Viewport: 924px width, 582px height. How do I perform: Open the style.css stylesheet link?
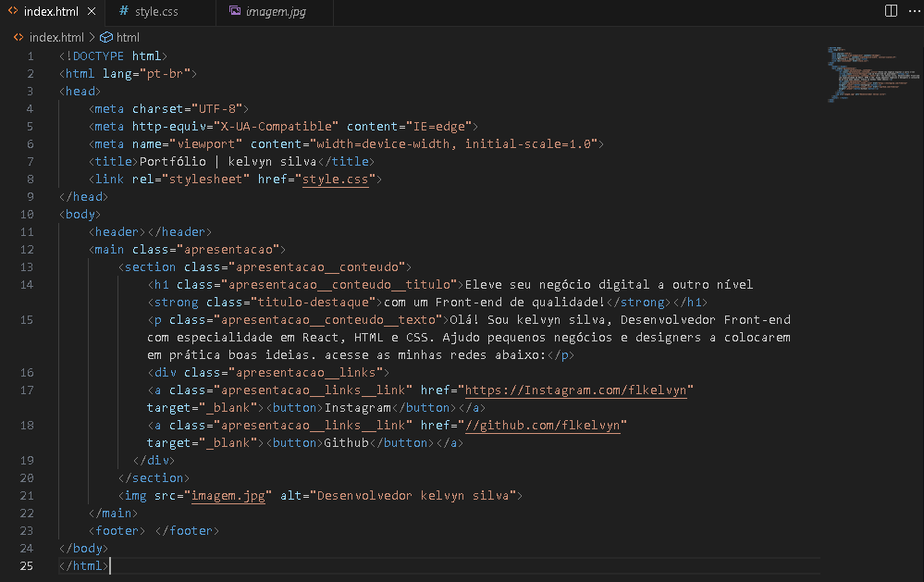336,180
